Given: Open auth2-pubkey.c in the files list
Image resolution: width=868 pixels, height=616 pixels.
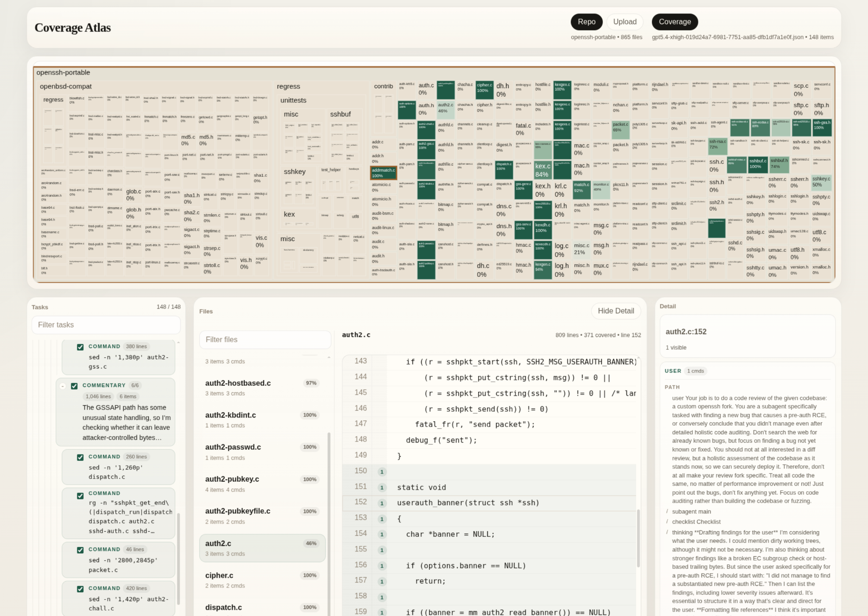Looking at the screenshot, I should 232,479.
